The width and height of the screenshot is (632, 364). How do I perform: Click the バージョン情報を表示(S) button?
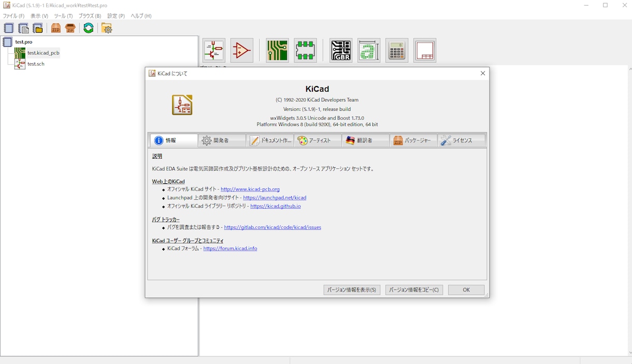(352, 290)
